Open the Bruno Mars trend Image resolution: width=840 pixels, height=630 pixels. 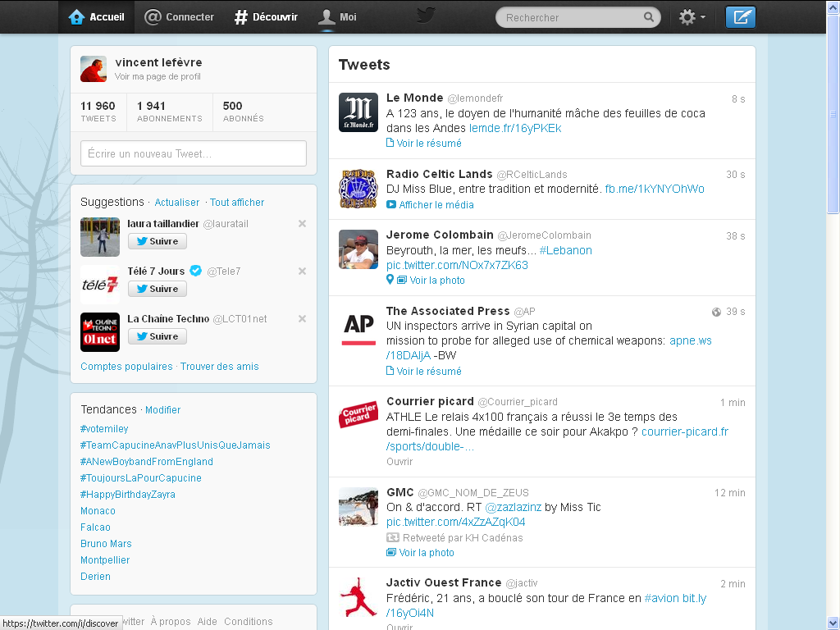coord(106,544)
